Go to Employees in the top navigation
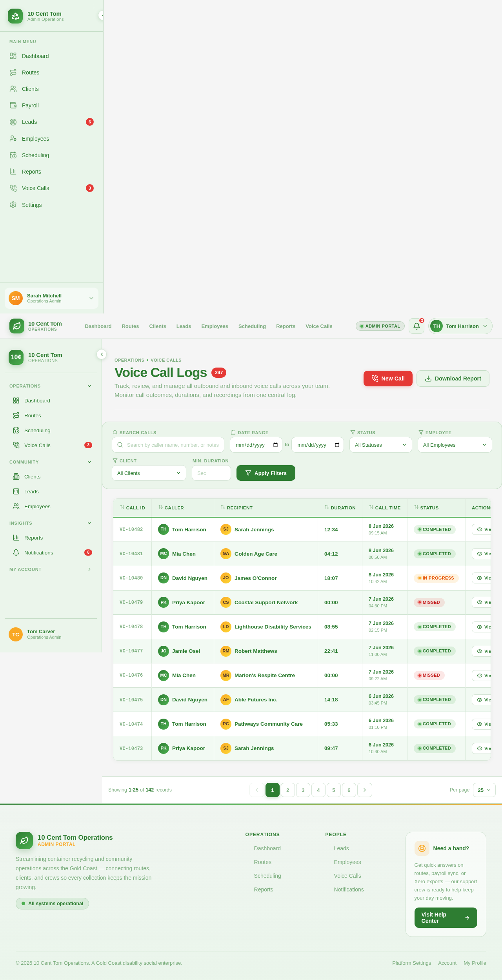This screenshot has height=980, width=502. [215, 326]
